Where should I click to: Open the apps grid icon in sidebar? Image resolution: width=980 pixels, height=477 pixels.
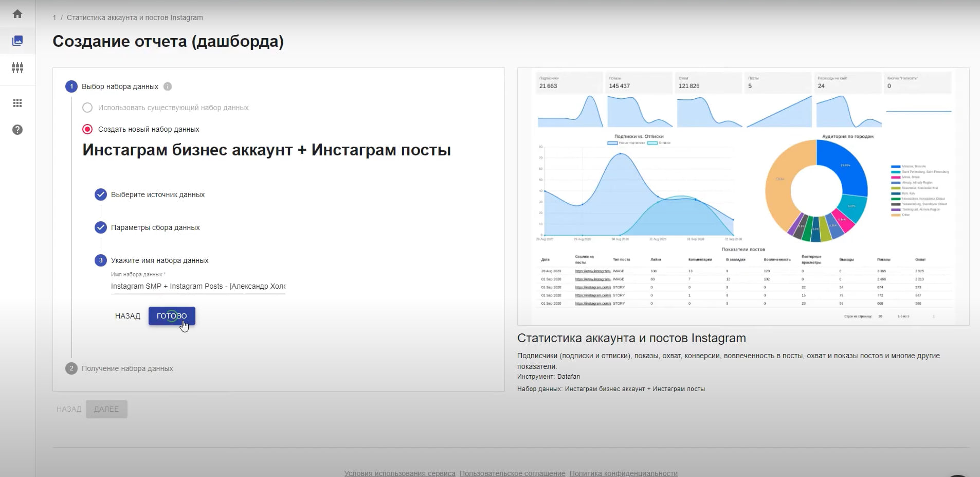click(x=17, y=103)
